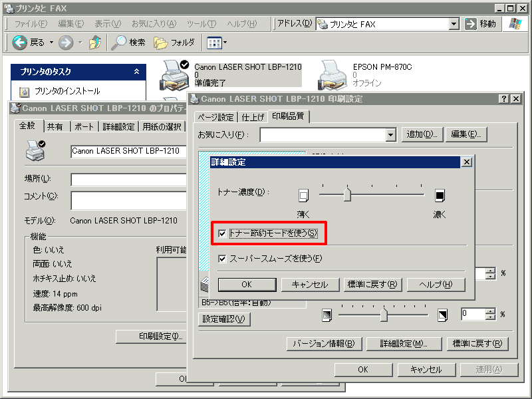
Task: Open the Back button history dropdown arrow
Action: click(51, 43)
